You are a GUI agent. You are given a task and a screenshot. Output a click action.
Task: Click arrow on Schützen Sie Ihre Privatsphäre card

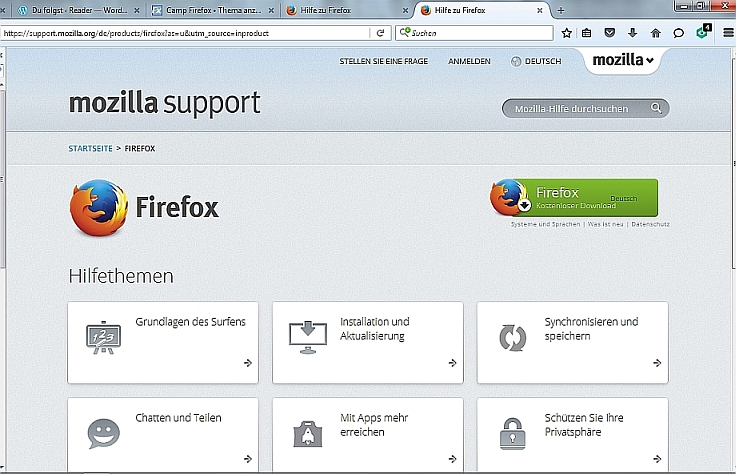(x=657, y=459)
